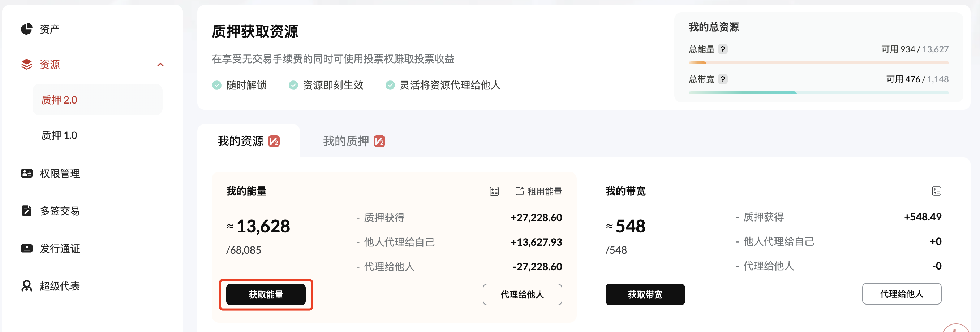Click the 多签交易 document icon

click(x=26, y=210)
